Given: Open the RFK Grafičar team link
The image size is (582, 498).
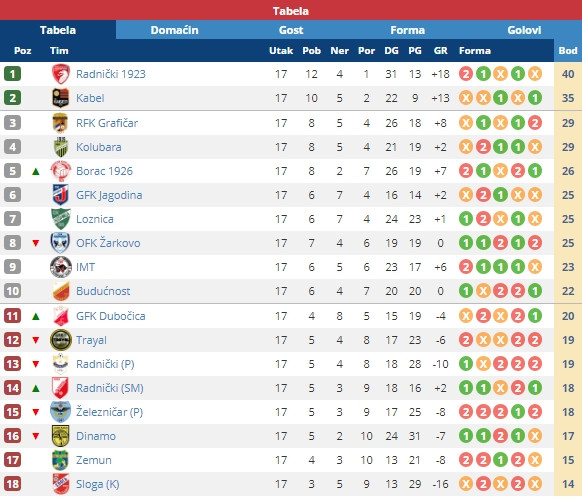Looking at the screenshot, I should [x=107, y=123].
